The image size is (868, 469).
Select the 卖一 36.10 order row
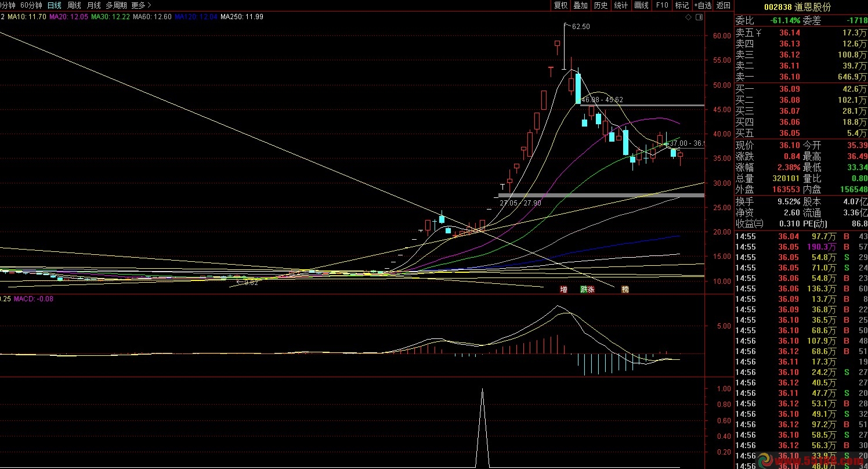coord(801,77)
